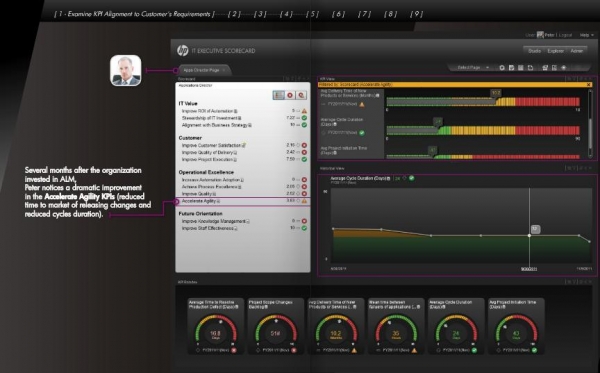The height and width of the screenshot is (373, 600).
Task: Click Peter's portrait thumbnail
Action: (126, 70)
